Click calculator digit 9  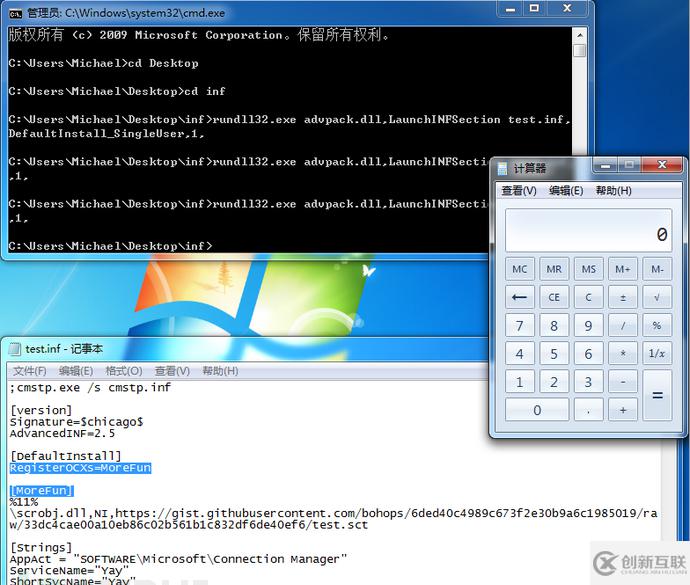click(x=588, y=325)
